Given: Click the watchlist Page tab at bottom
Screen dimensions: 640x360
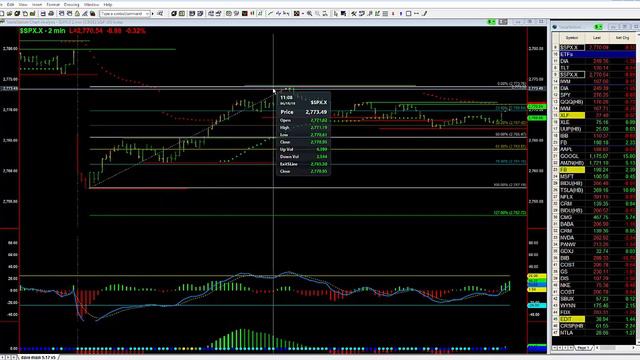Looking at the screenshot, I should click(584, 348).
